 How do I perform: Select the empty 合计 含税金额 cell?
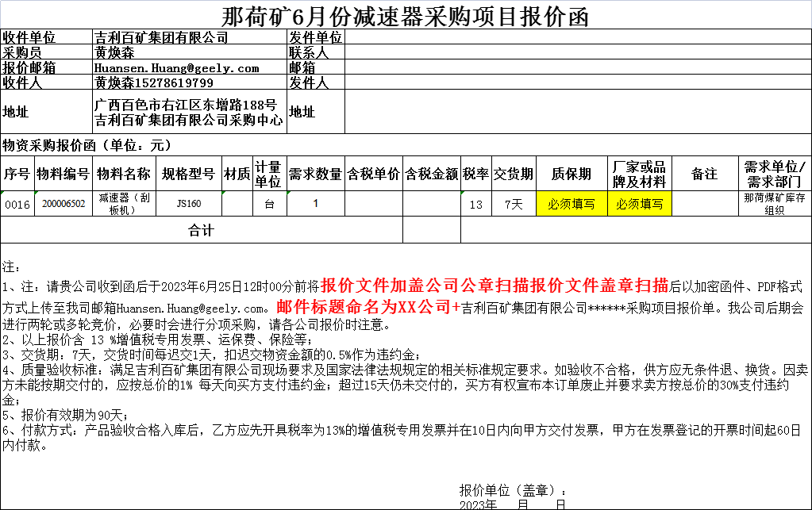(x=431, y=230)
